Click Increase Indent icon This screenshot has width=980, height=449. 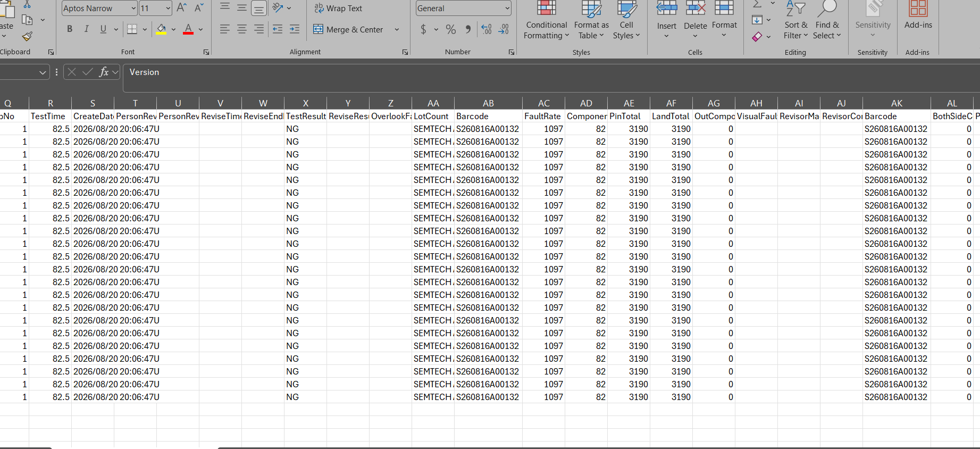[295, 29]
